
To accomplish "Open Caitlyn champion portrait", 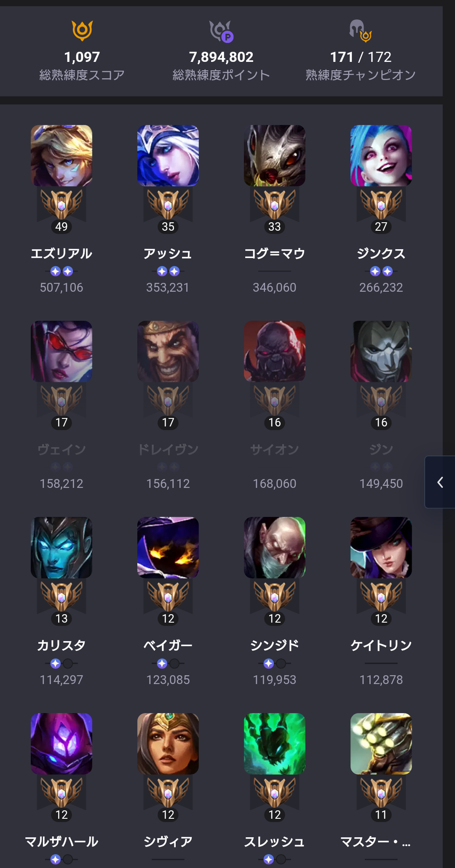I will [381, 548].
